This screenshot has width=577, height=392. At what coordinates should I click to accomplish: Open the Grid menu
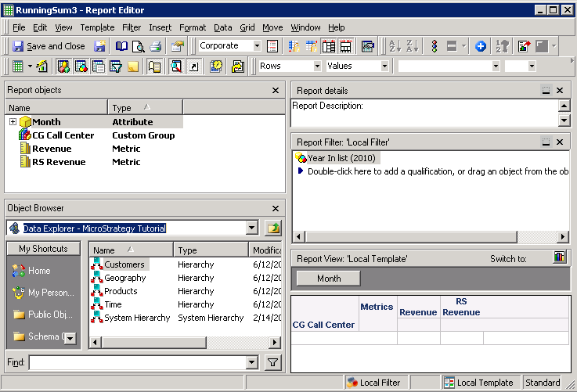pyautogui.click(x=247, y=27)
